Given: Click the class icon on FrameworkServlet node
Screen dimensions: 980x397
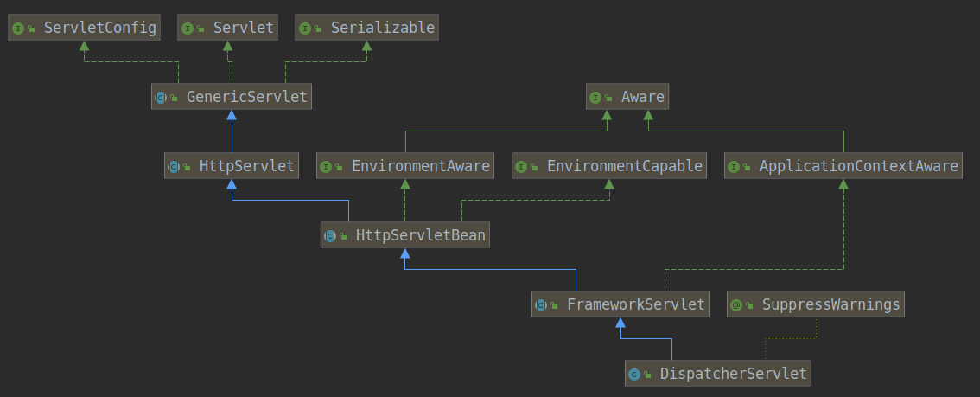Looking at the screenshot, I should tap(541, 305).
